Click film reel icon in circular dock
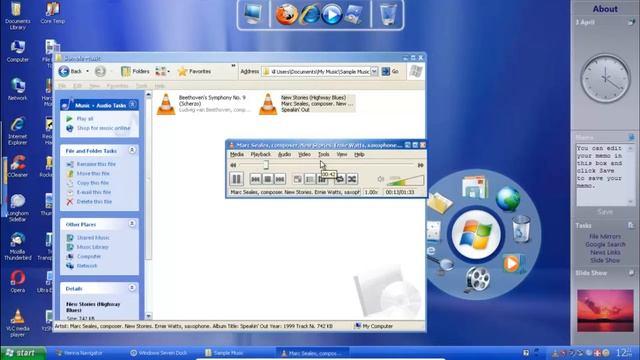The image size is (640, 360). coord(477,279)
